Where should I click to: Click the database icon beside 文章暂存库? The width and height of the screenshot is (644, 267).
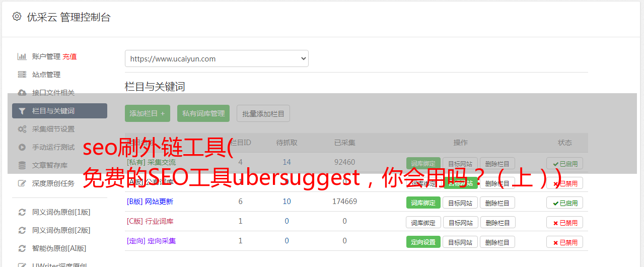pos(22,165)
